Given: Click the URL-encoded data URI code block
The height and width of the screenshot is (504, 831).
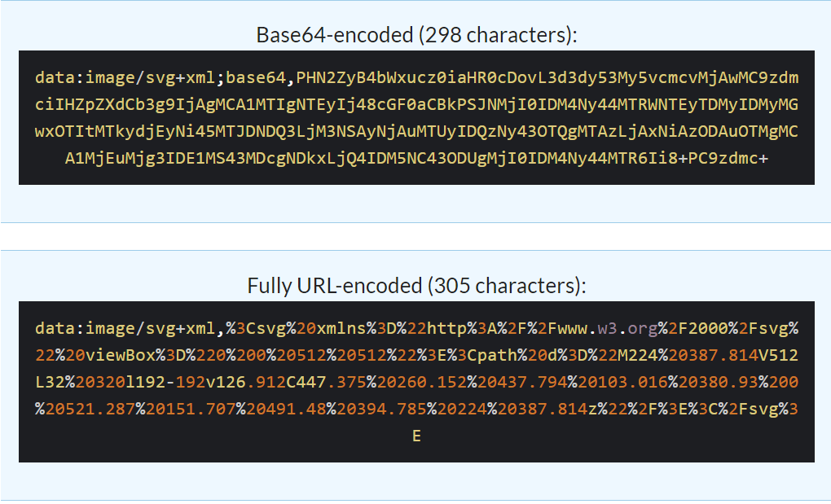Looking at the screenshot, I should coord(416,382).
